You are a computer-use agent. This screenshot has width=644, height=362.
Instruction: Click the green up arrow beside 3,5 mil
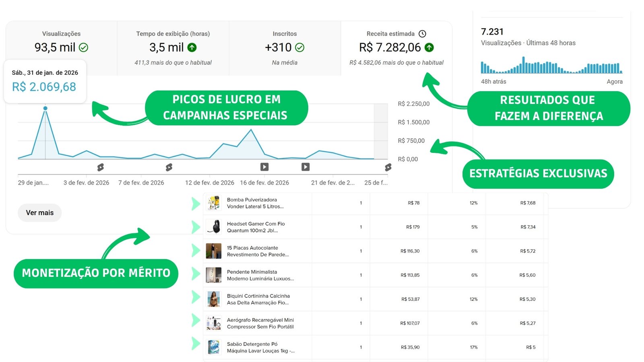[192, 47]
